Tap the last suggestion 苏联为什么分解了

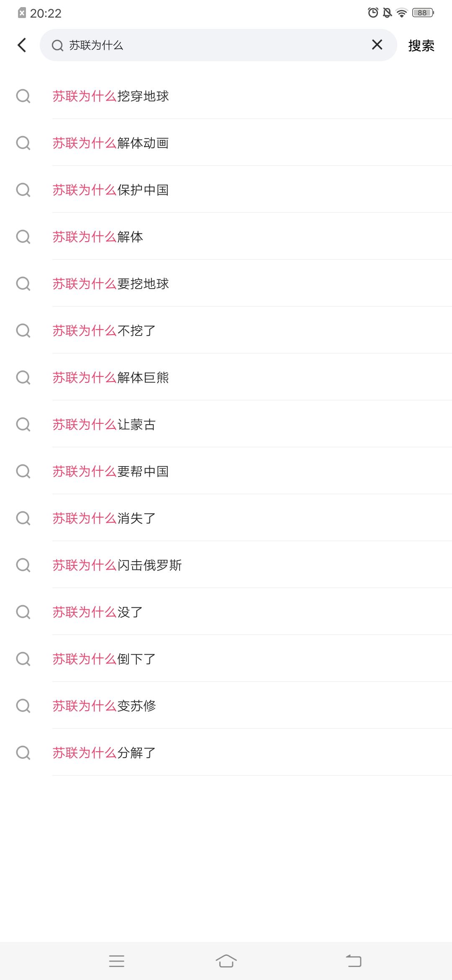tap(104, 753)
